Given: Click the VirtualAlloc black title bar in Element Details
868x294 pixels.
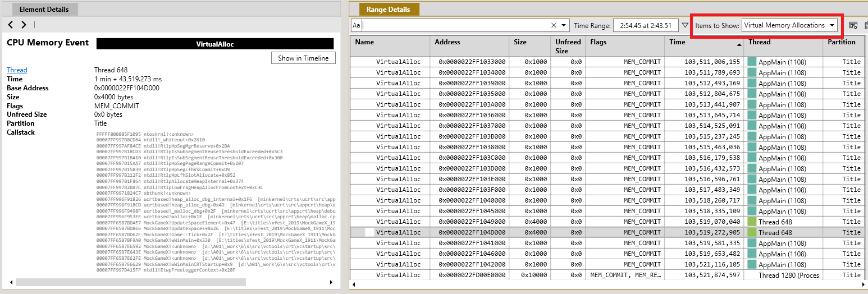Looking at the screenshot, I should coord(215,44).
